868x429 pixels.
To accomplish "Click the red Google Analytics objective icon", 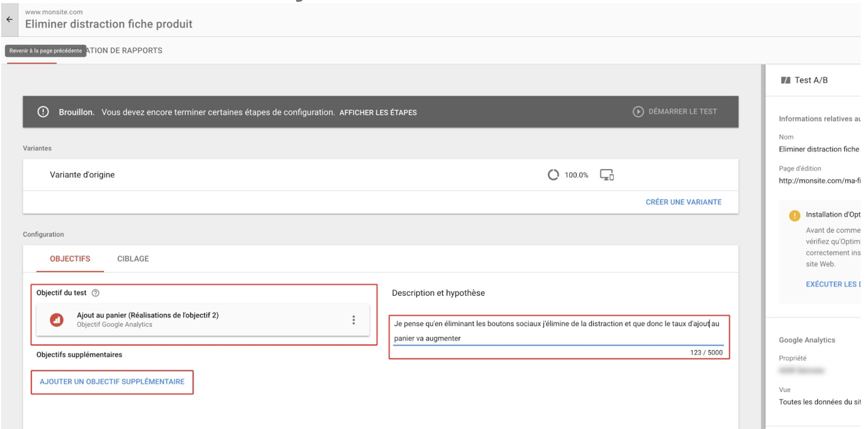I will 57,320.
